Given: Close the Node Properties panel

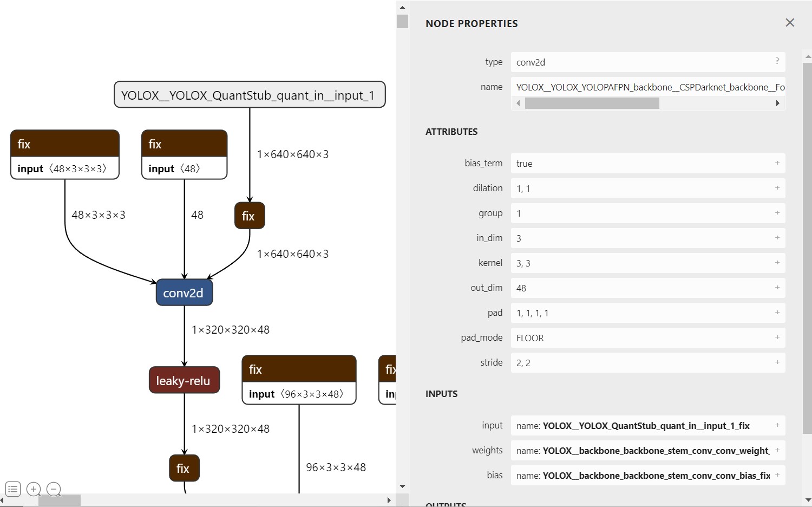Looking at the screenshot, I should pos(790,23).
